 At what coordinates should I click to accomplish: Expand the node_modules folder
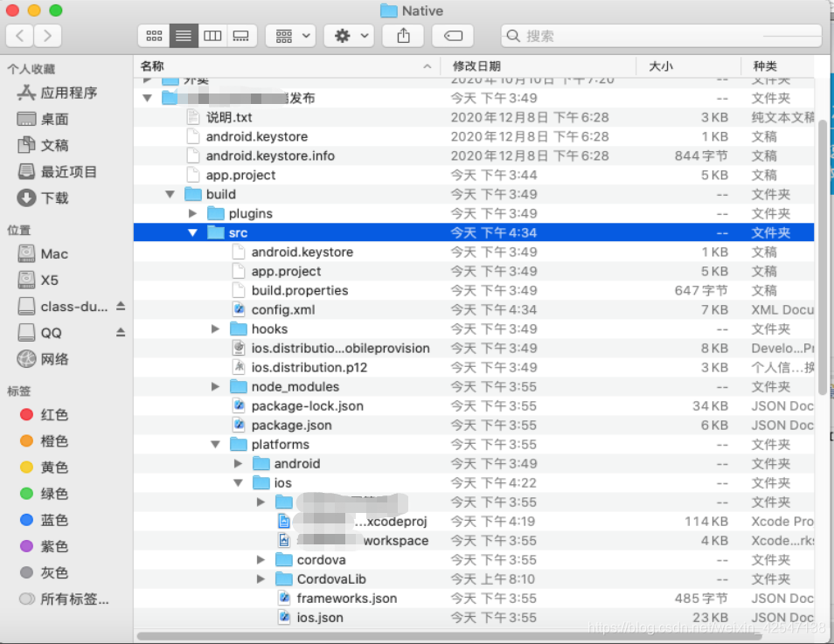[215, 386]
